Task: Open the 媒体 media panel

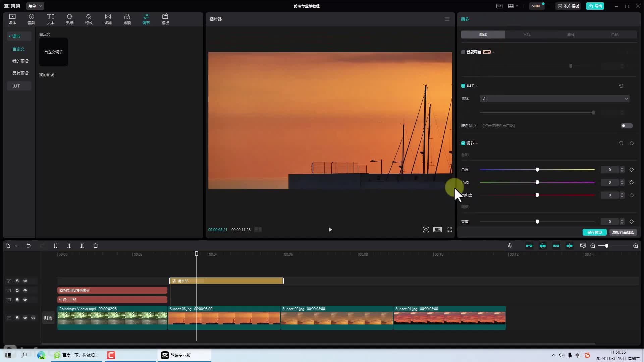Action: click(x=12, y=19)
